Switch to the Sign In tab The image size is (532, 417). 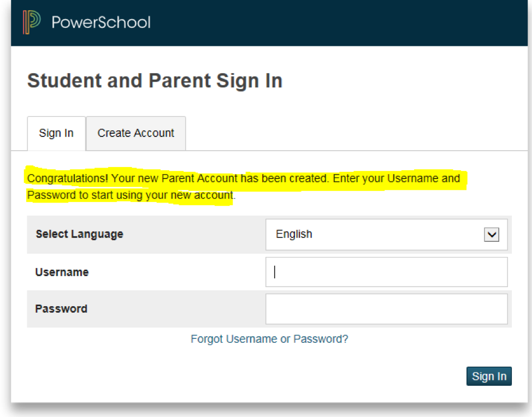point(56,133)
